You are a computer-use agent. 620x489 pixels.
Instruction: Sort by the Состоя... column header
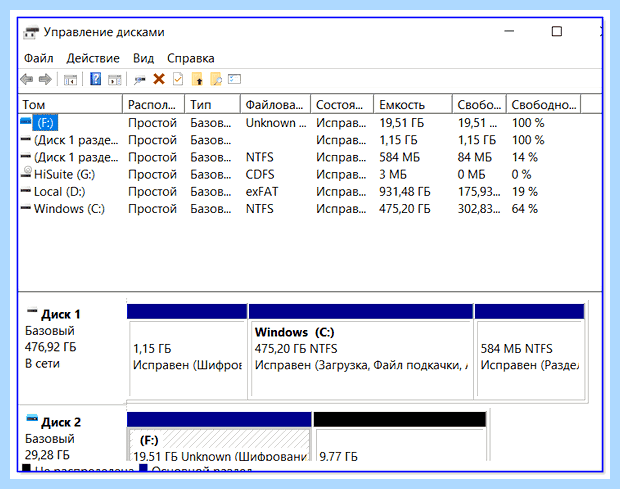point(342,104)
